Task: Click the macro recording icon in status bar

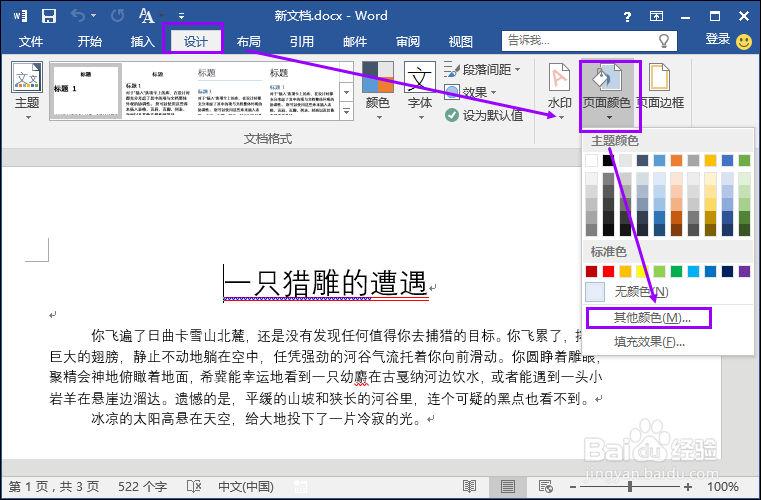Action: coord(300,486)
